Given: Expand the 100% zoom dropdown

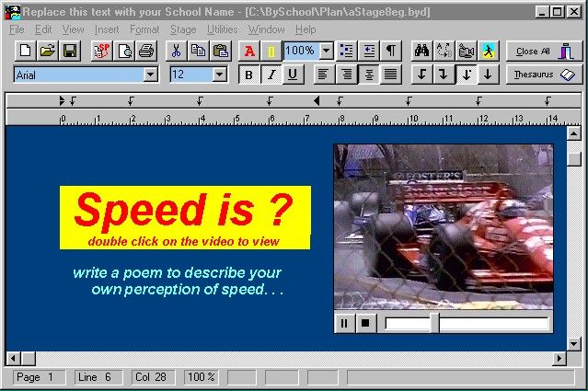Looking at the screenshot, I should tap(327, 51).
